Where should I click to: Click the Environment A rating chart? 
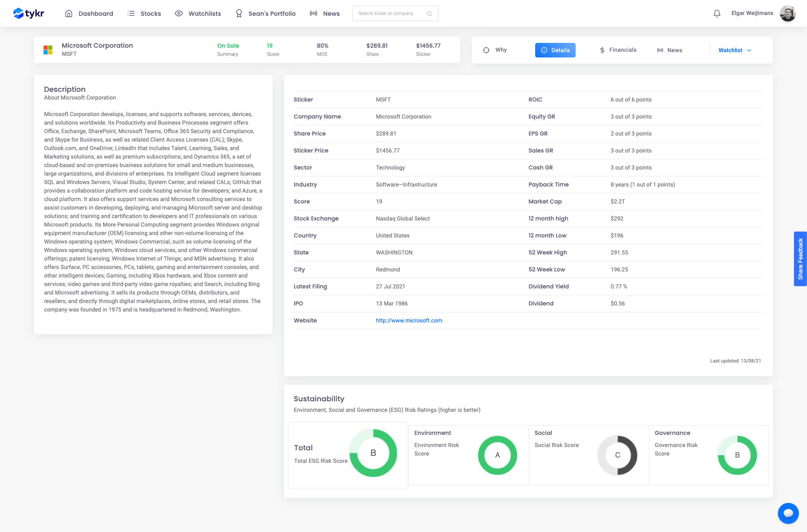498,455
